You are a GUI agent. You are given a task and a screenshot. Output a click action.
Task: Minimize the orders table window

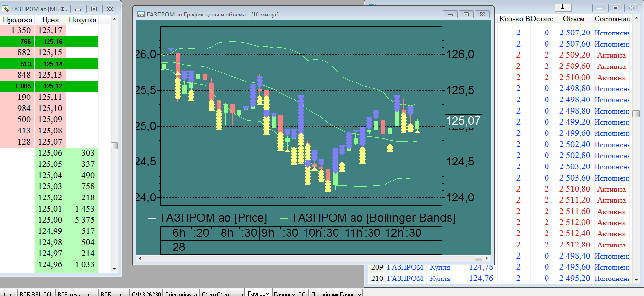tap(600, 8)
